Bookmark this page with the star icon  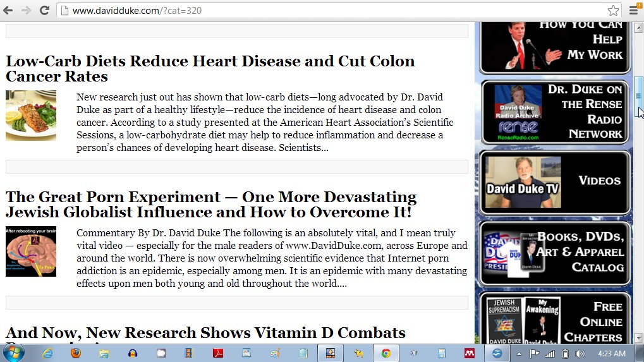click(613, 10)
